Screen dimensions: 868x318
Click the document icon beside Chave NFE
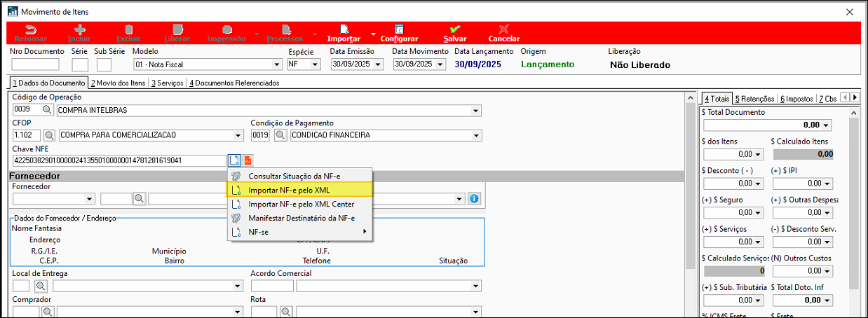point(235,160)
